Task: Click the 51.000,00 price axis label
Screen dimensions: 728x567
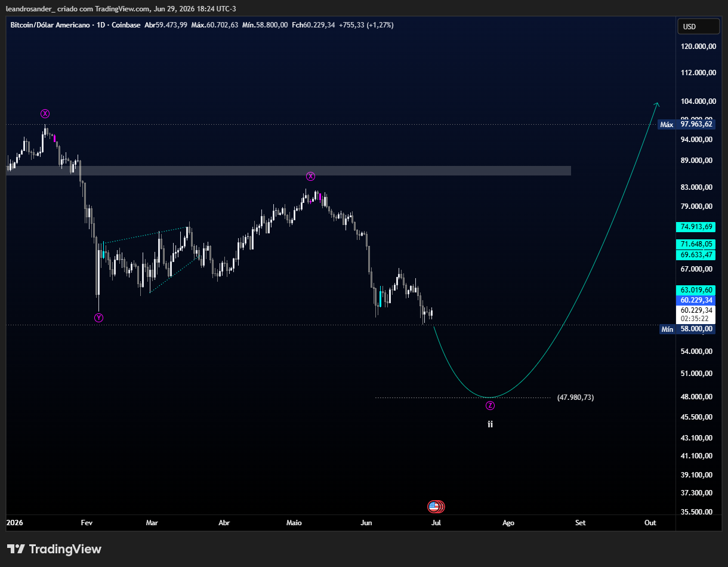Action: coord(698,374)
